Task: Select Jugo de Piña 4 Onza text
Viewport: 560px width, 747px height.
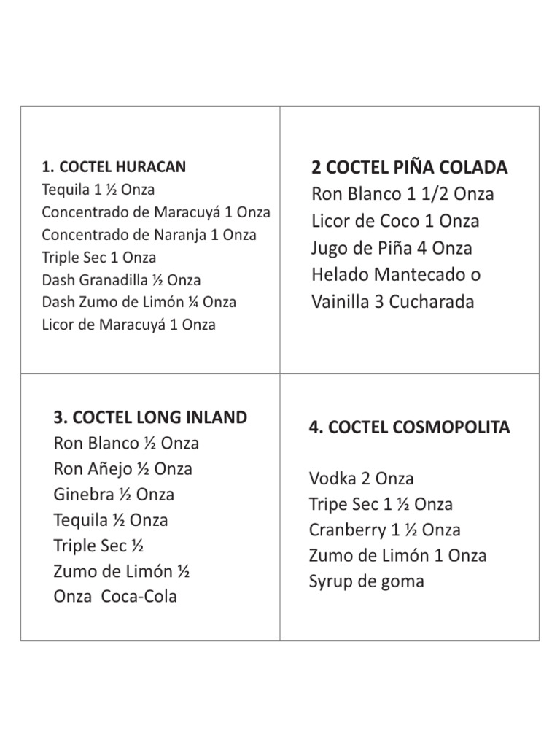Action: [392, 248]
